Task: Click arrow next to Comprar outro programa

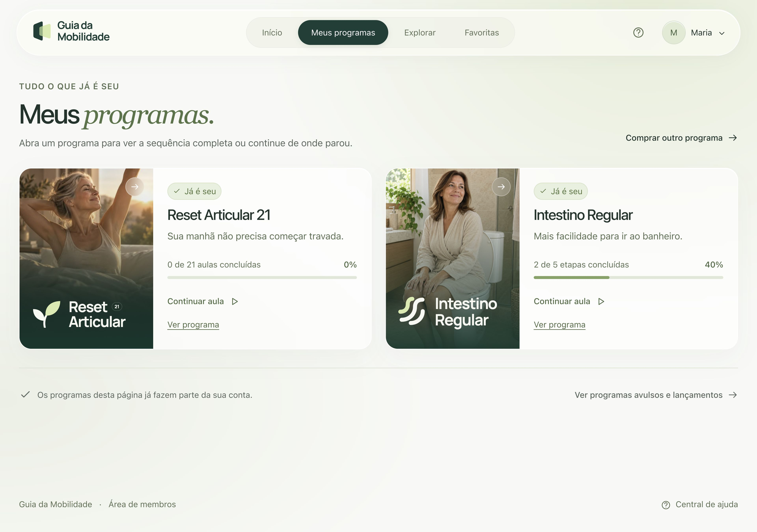Action: coord(733,138)
